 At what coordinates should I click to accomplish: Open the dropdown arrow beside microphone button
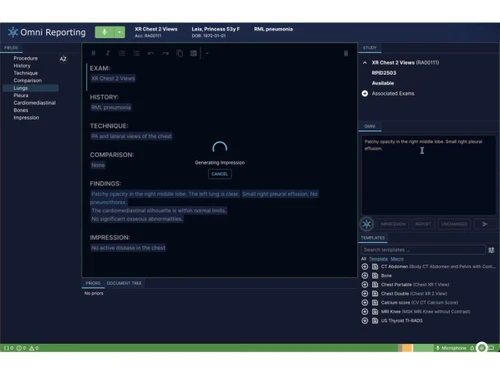click(x=119, y=32)
